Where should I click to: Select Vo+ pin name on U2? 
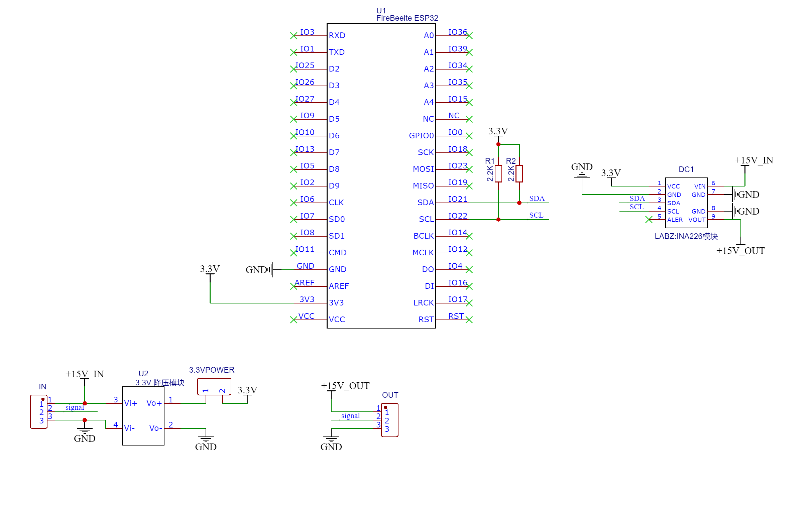click(x=154, y=403)
